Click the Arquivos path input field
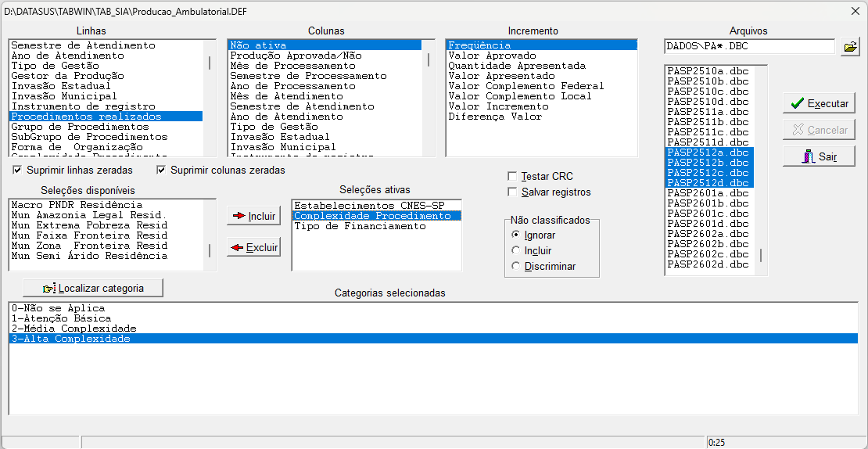868x449 pixels. [x=750, y=46]
